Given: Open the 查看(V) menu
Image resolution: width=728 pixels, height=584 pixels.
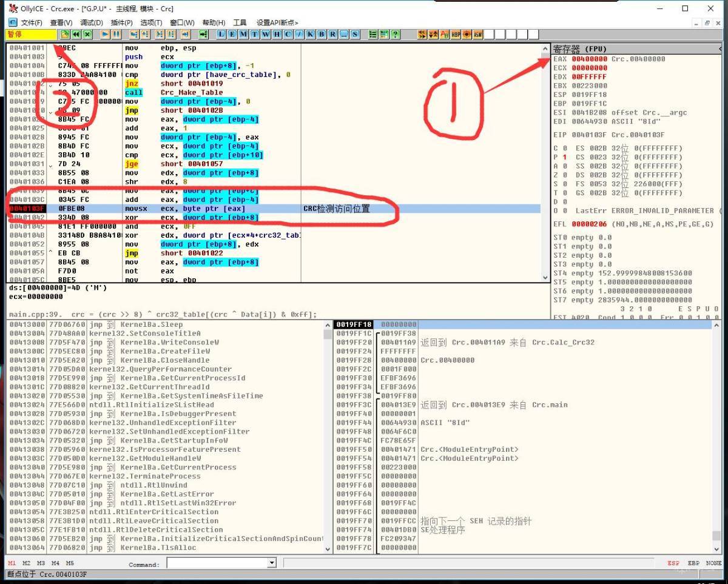Looking at the screenshot, I should [x=61, y=22].
